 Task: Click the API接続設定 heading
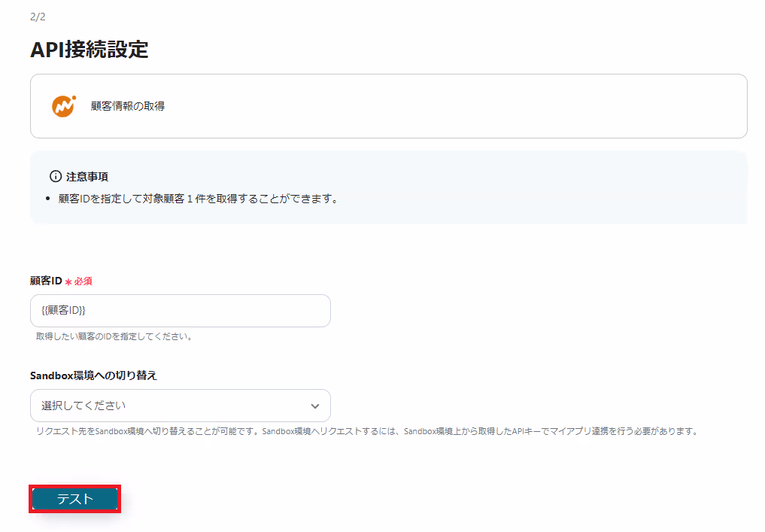tap(90, 50)
